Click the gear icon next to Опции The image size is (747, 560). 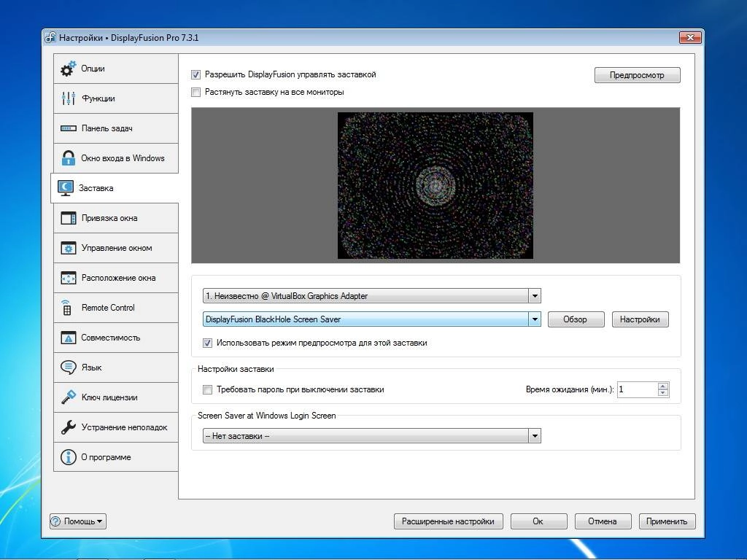[x=68, y=69]
